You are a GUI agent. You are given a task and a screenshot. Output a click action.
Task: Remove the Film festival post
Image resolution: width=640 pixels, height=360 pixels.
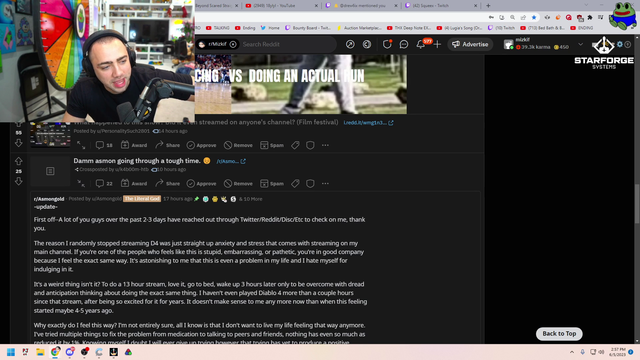pyautogui.click(x=238, y=145)
